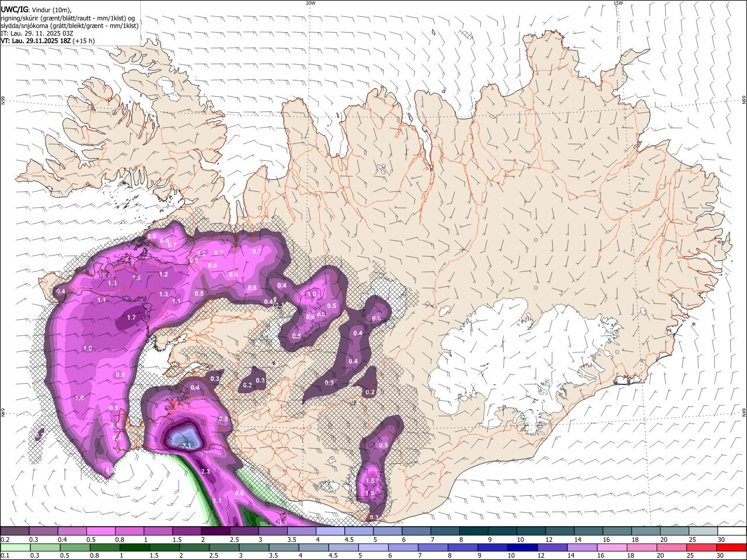Click the pale grey 25 swatch, upper legend row
The image size is (747, 560).
point(703,531)
